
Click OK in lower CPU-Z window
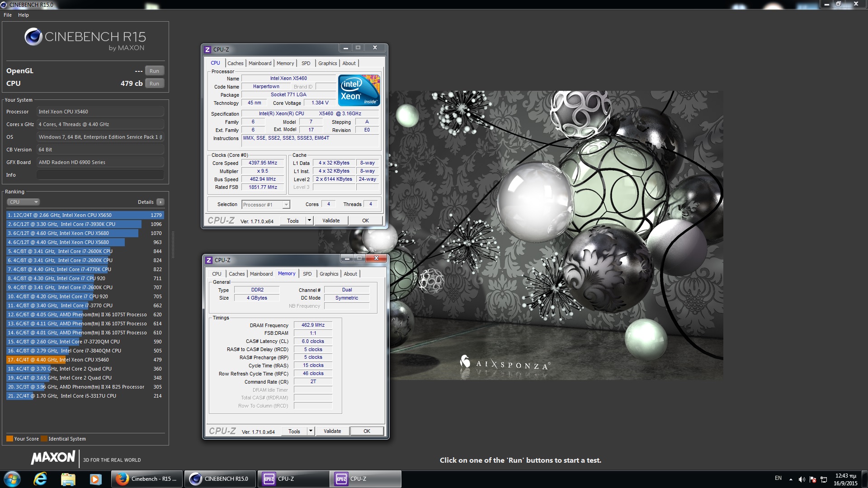tap(367, 431)
